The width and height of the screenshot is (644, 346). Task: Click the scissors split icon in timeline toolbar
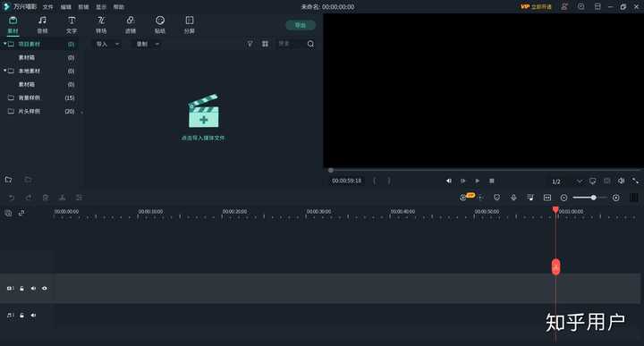pyautogui.click(x=62, y=198)
